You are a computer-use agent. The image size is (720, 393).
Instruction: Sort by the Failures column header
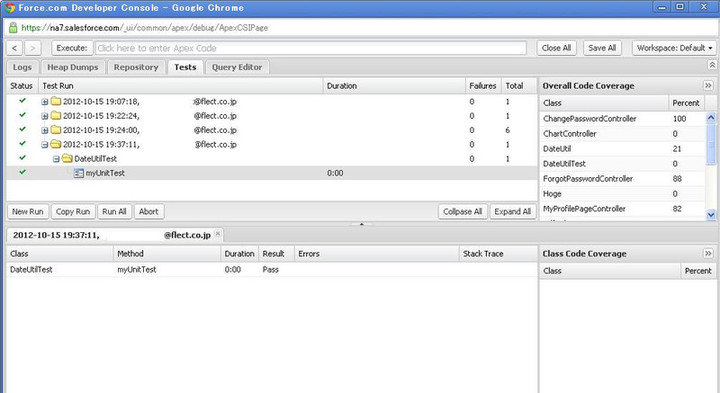click(483, 86)
